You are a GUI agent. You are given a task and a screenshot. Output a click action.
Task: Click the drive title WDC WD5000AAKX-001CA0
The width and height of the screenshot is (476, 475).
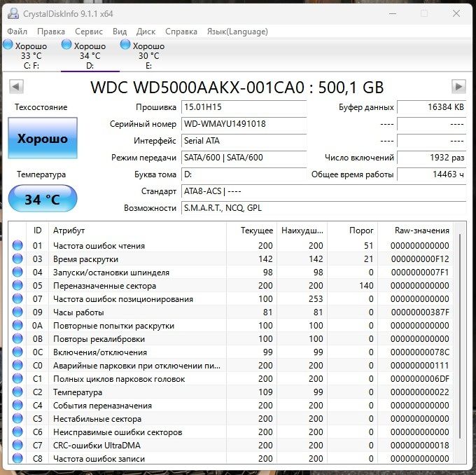click(197, 87)
